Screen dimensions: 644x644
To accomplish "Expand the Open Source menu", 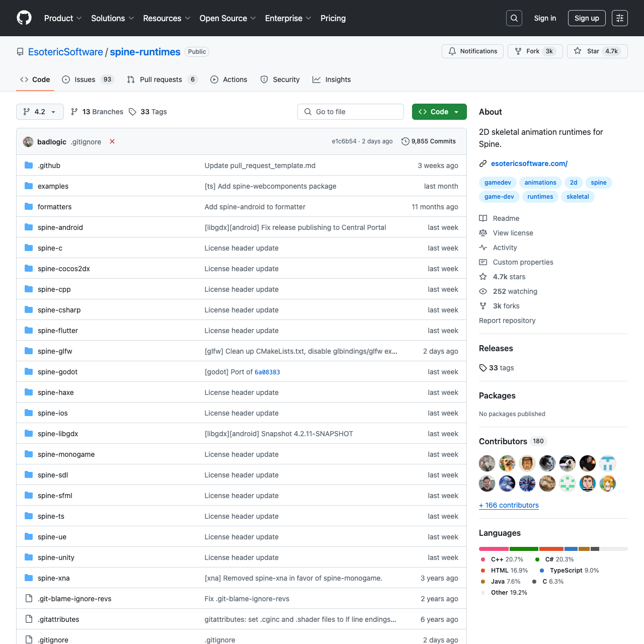I will [x=228, y=18].
